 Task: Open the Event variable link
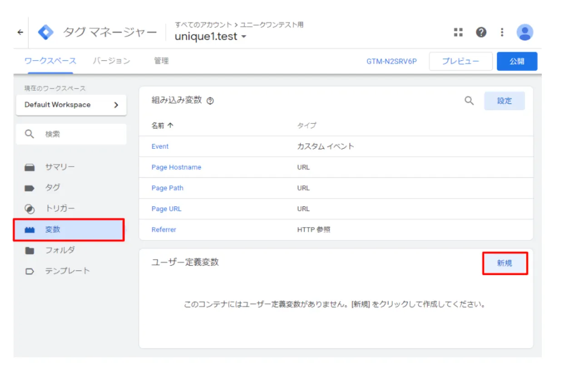click(160, 147)
